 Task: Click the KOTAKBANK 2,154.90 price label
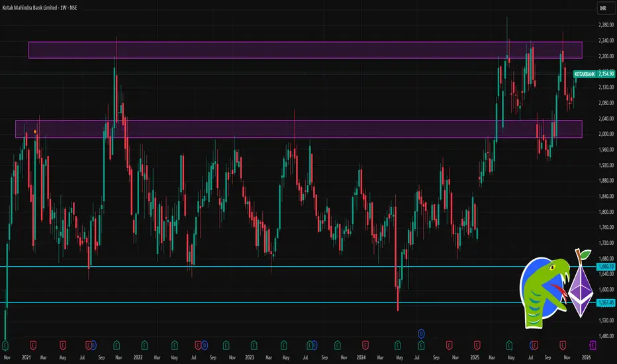(594, 74)
